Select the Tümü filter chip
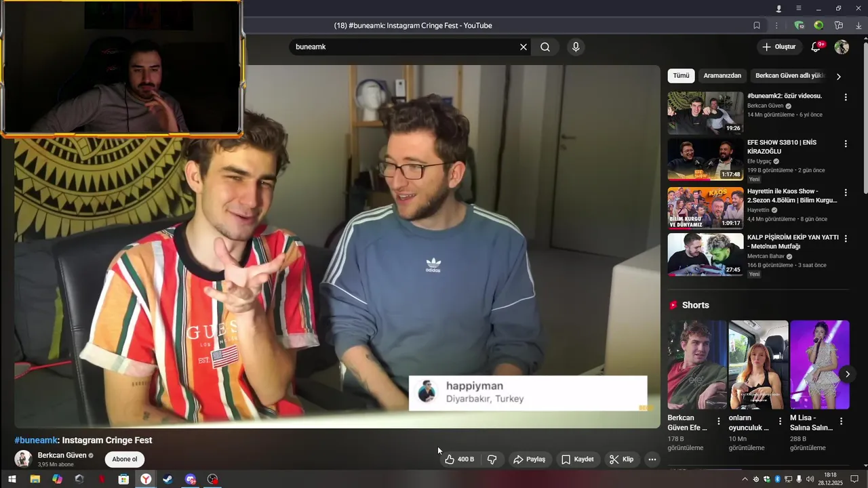The width and height of the screenshot is (868, 488). (x=681, y=75)
